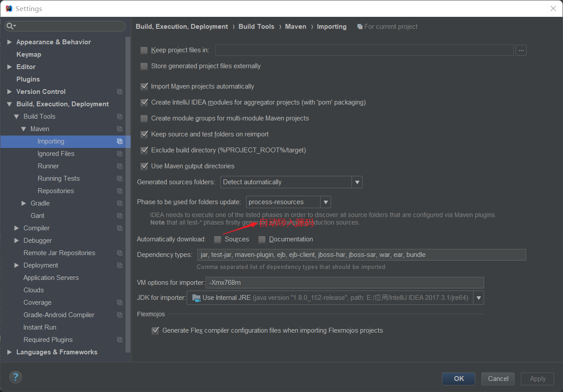
Task: Enable Keep project files in checkbox
Action: point(144,50)
